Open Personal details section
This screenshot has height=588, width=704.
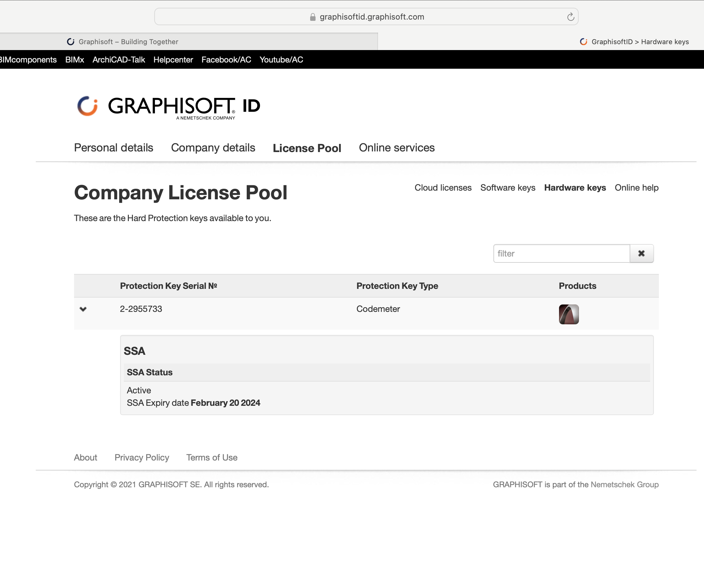[113, 148]
